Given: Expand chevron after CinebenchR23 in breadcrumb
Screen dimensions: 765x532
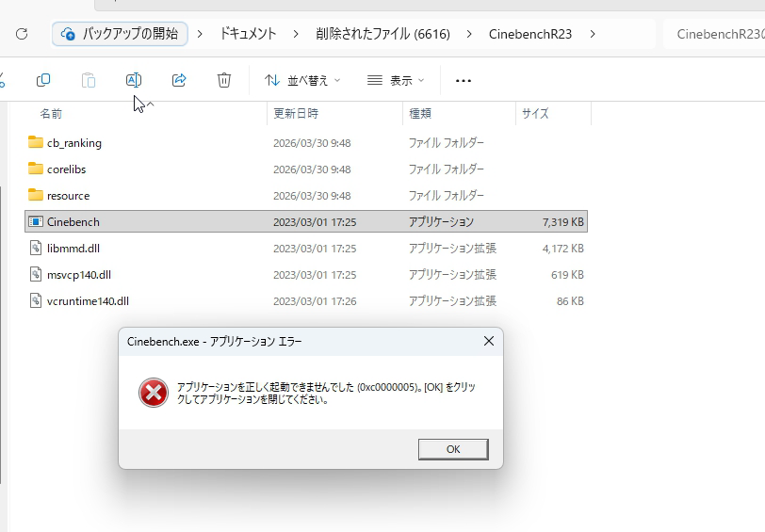Looking at the screenshot, I should tap(593, 34).
